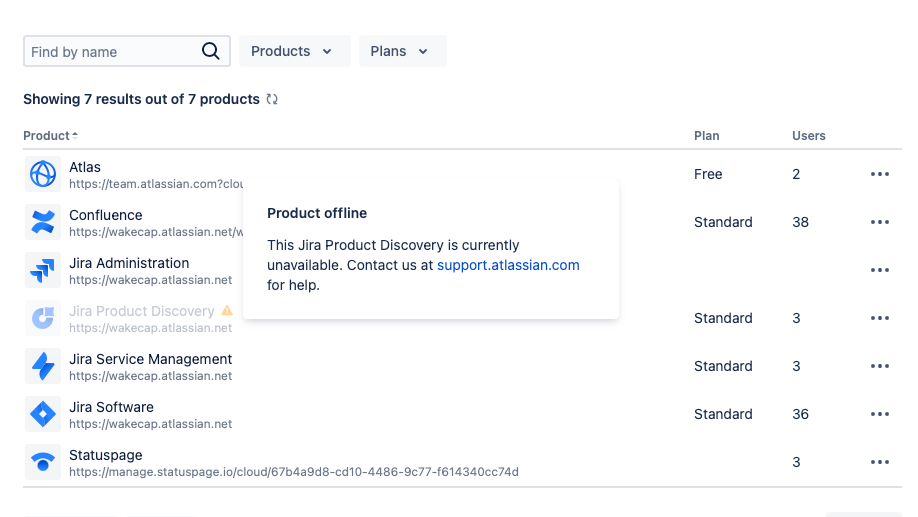The height and width of the screenshot is (517, 918).
Task: Click warning icon beside Jira Product Discovery
Action: (227, 310)
